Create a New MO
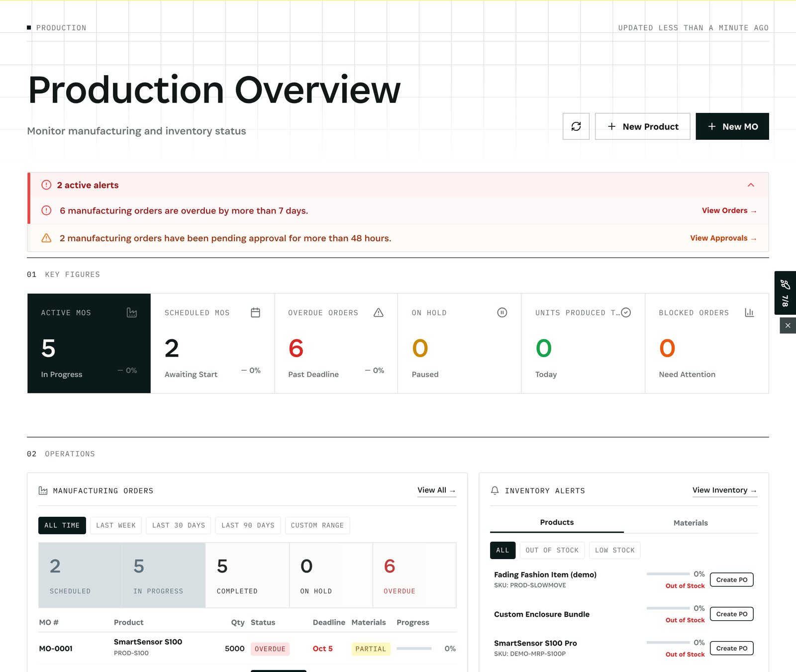The height and width of the screenshot is (672, 796). pyautogui.click(x=732, y=126)
